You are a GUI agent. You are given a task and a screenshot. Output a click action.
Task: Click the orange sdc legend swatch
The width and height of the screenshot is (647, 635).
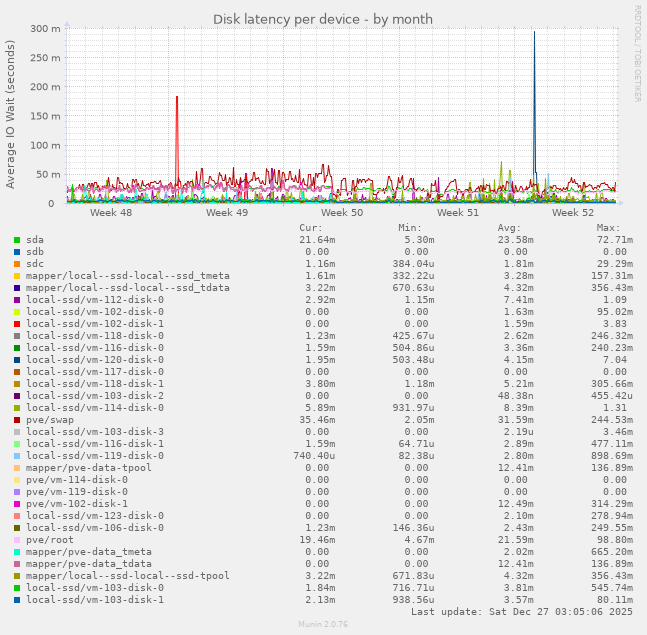[17, 264]
